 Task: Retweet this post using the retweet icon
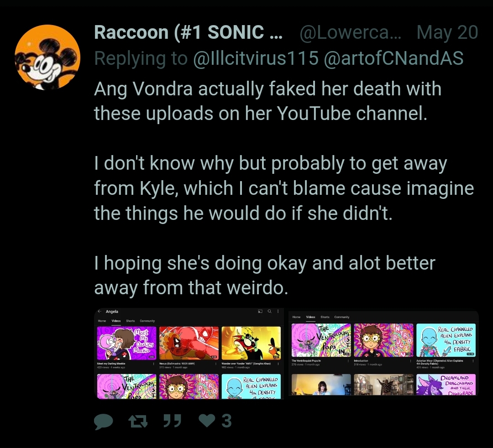(138, 421)
